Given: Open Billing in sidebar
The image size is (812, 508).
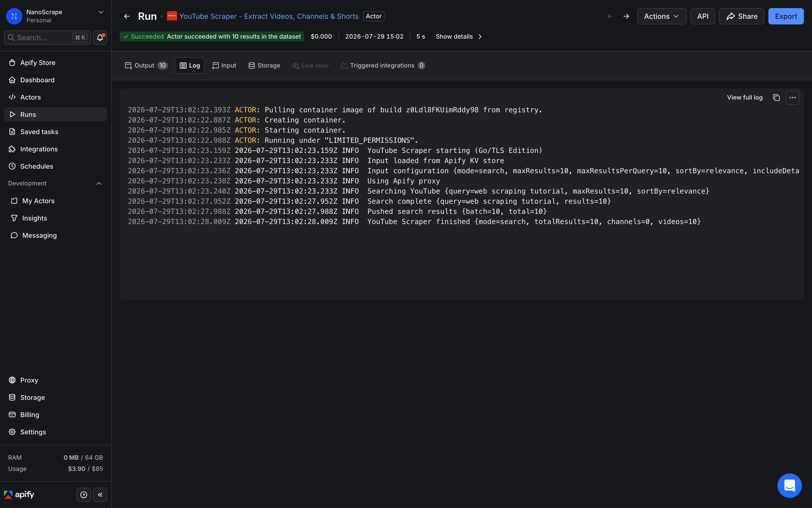Looking at the screenshot, I should (55, 415).
